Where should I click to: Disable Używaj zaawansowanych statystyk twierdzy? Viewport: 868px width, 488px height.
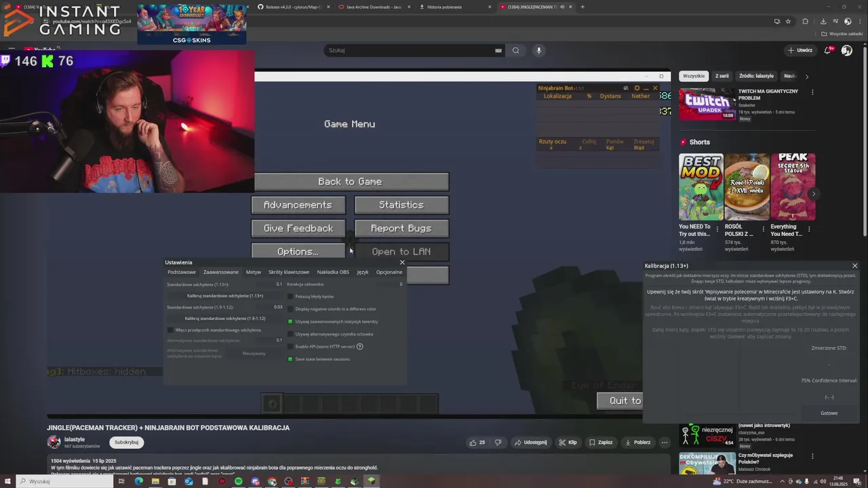(x=290, y=321)
